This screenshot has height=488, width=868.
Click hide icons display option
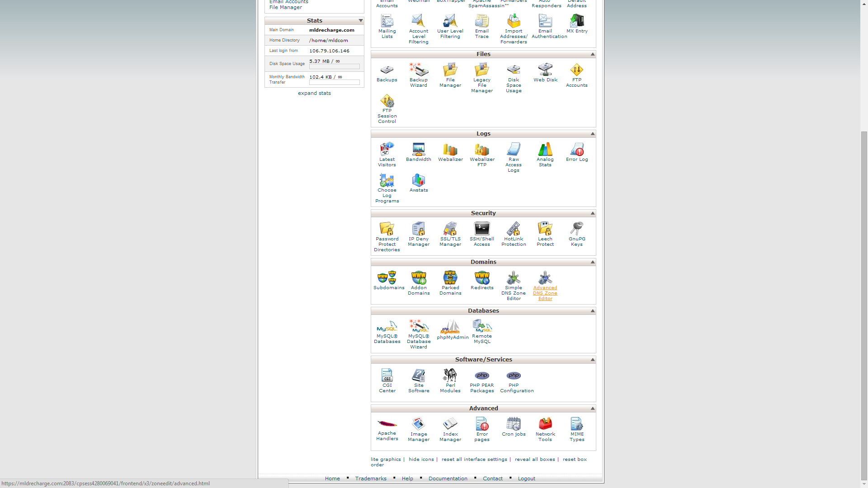(x=421, y=459)
